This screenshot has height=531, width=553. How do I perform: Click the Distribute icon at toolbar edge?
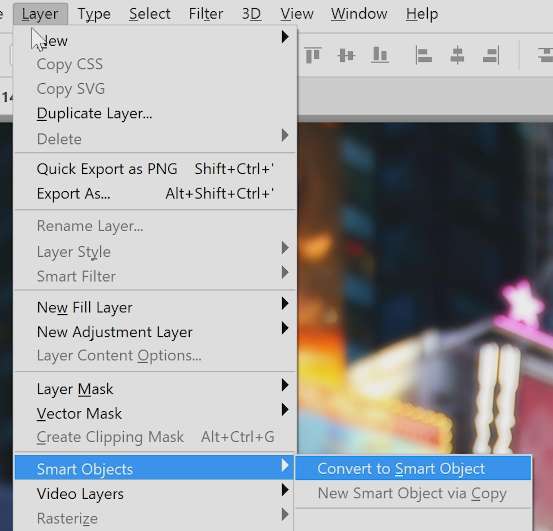pyautogui.click(x=545, y=55)
